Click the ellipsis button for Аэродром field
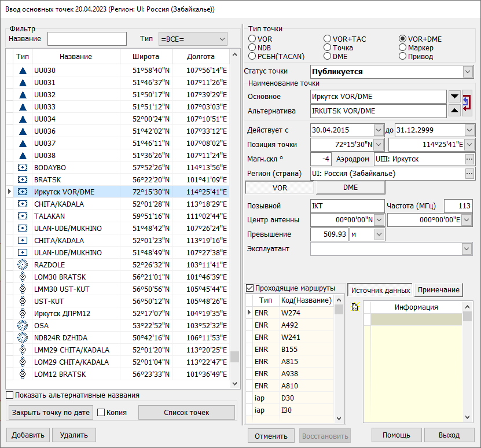Screen dimensions: 481x448 468,159
